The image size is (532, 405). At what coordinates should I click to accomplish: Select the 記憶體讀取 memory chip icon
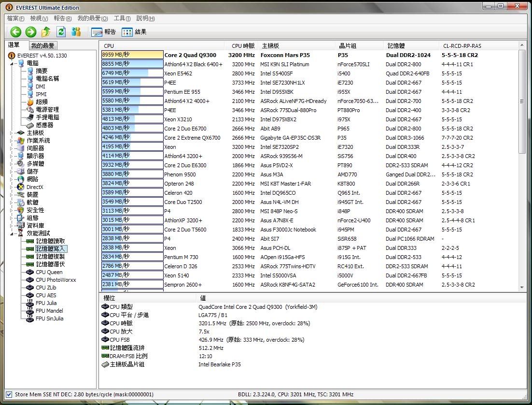click(x=30, y=241)
